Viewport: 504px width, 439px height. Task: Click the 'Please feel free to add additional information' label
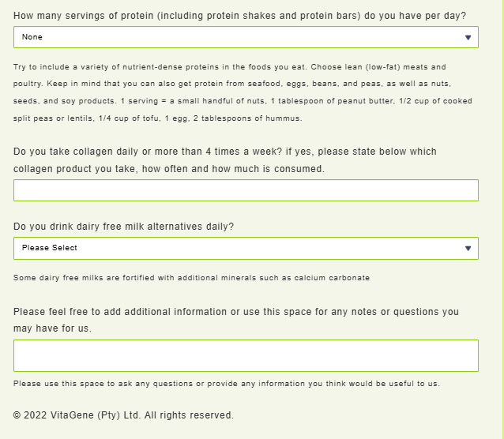(x=236, y=312)
